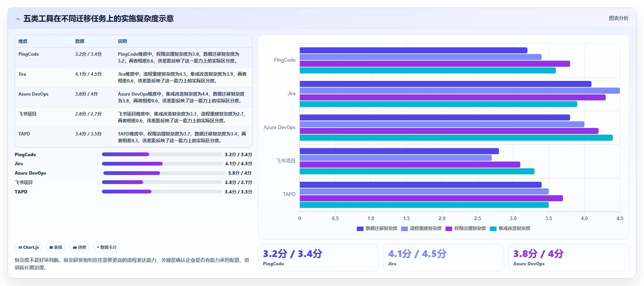This screenshot has height=286, width=644.
Task: Click the table value 4.1分 / 4.5分
Action: 88,74
